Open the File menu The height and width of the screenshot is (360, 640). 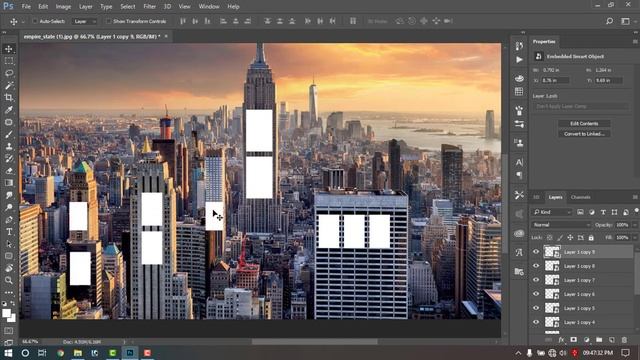tap(26, 7)
